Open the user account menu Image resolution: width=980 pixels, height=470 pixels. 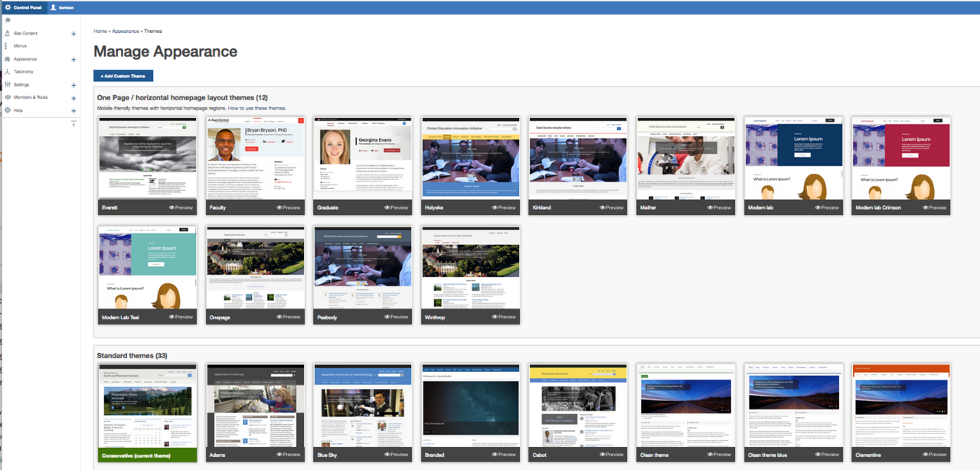61,7
